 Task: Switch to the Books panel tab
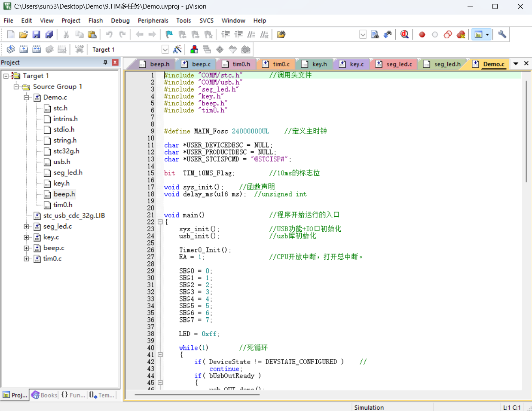pos(44,395)
